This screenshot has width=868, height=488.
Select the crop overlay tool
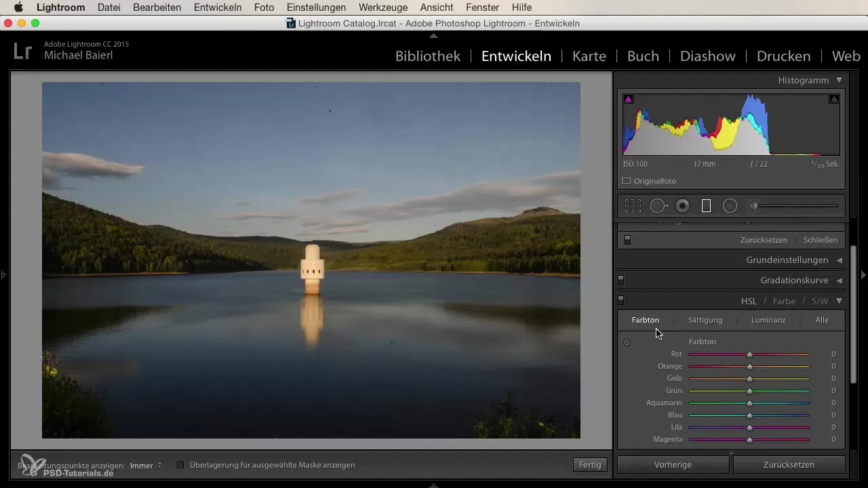click(x=633, y=206)
